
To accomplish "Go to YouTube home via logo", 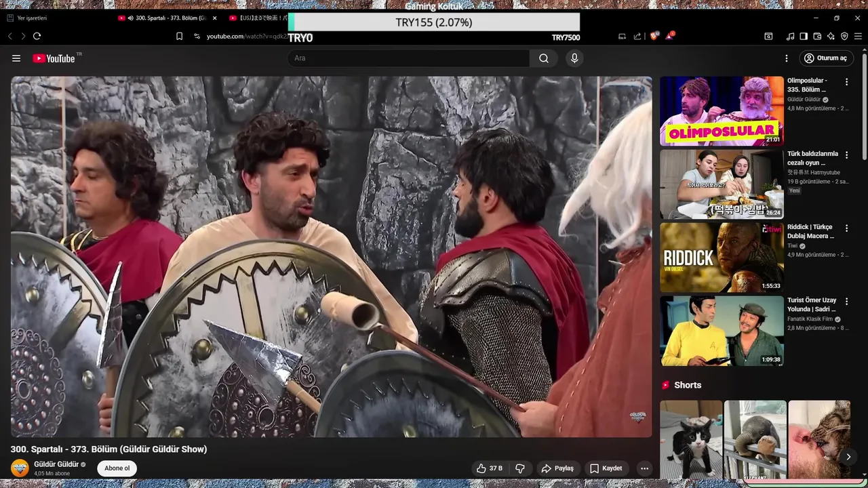I will pos(54,58).
